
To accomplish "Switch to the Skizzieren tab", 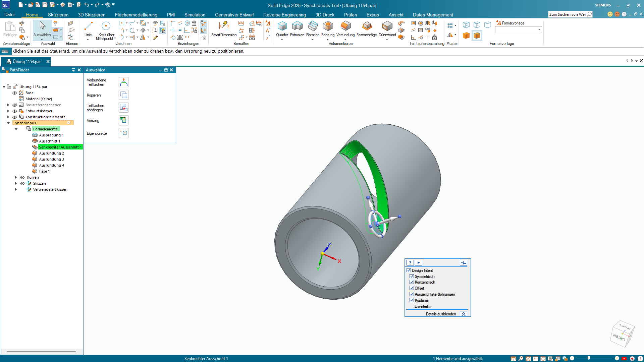I will click(x=58, y=15).
